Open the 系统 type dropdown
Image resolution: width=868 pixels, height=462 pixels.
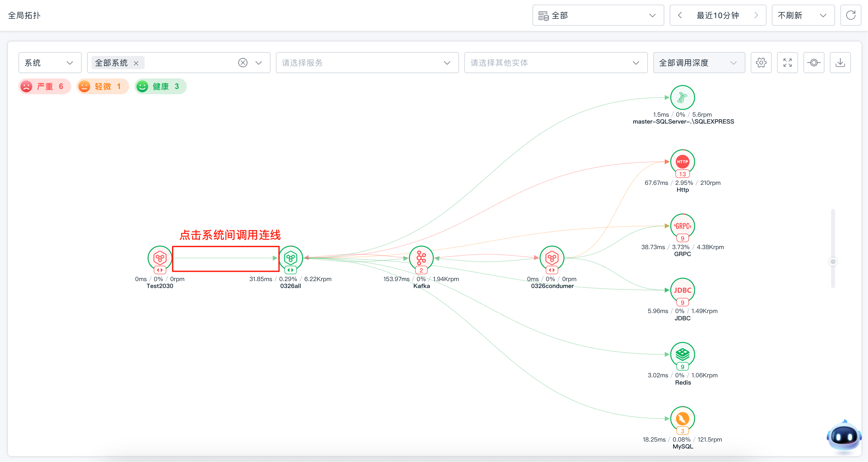click(x=50, y=63)
